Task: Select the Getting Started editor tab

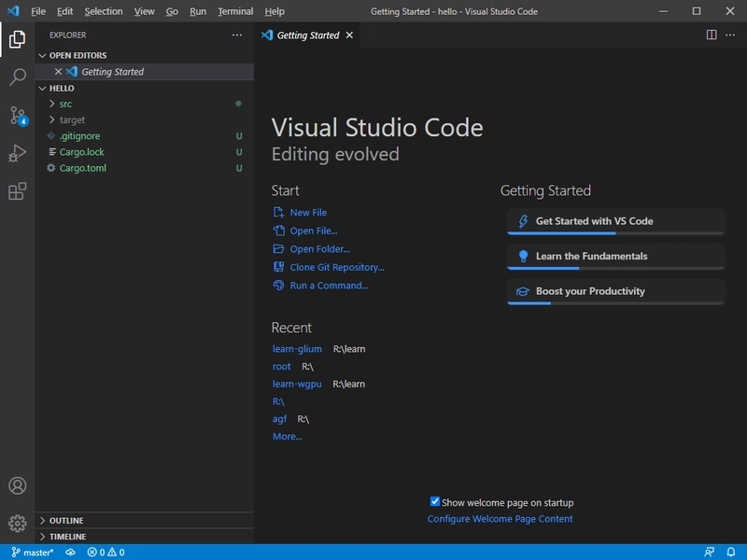Action: [x=308, y=35]
